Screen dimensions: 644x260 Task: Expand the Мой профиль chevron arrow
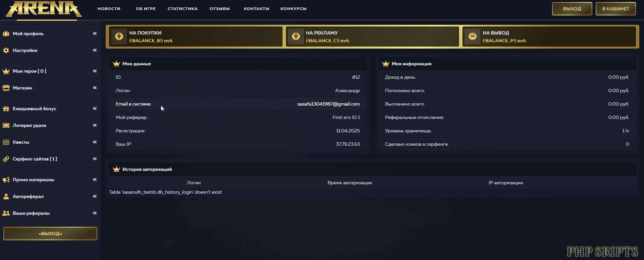tap(95, 34)
